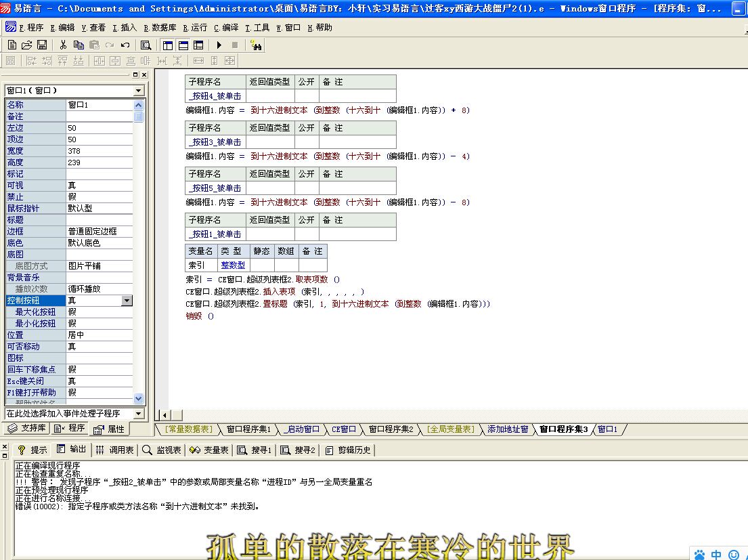Screen dimensions: 748x560
Task: Click the Undo arrow icon
Action: [x=125, y=45]
